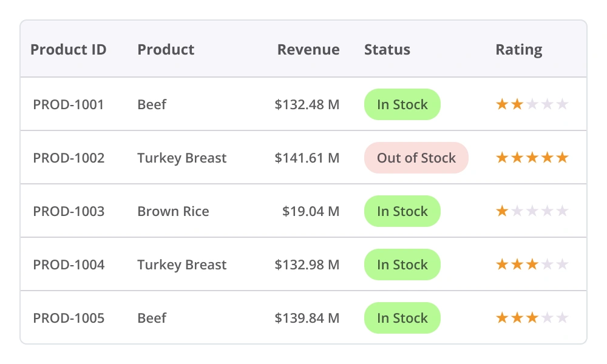
Task: Sort by the Revenue column header
Action: pos(308,50)
